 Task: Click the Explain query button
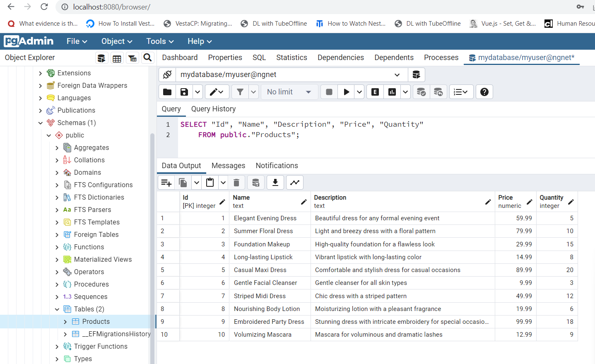coord(375,92)
